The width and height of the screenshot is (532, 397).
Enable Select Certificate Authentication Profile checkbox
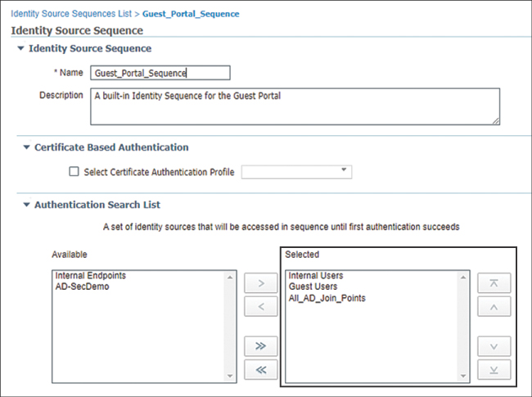(x=74, y=172)
